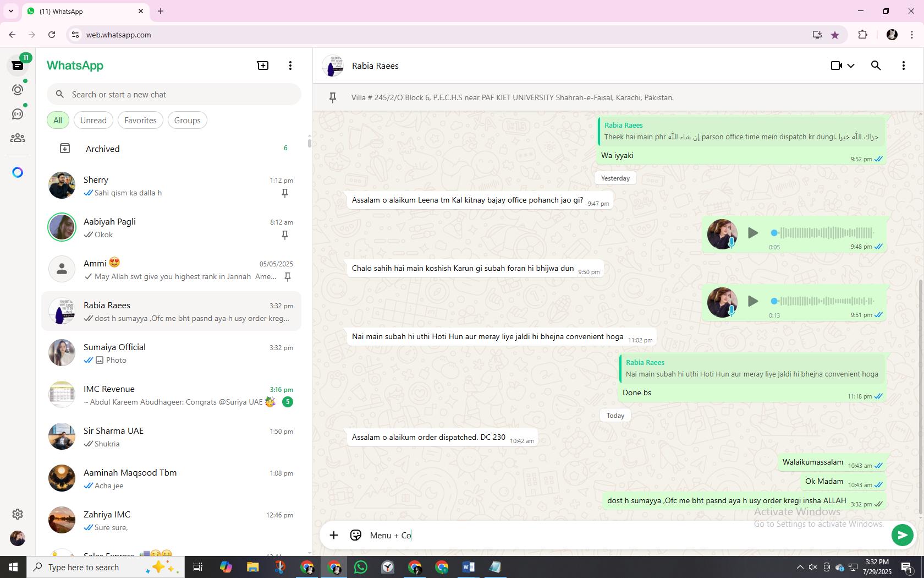Screen dimensions: 924x578
Task: Open IMC Revenue group chat
Action: click(172, 395)
